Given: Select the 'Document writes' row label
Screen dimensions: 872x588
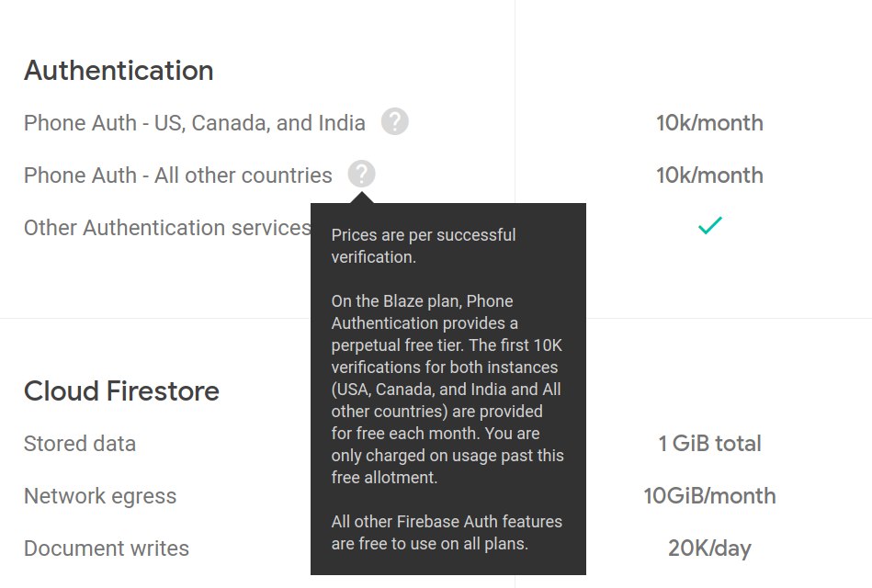Looking at the screenshot, I should point(107,548).
